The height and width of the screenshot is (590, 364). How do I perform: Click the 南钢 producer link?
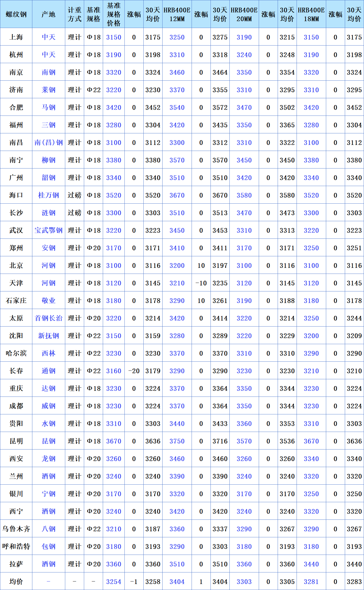pyautogui.click(x=49, y=72)
